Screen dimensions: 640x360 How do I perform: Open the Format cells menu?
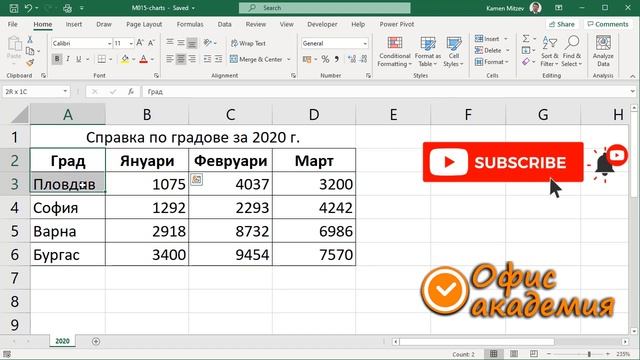491,62
